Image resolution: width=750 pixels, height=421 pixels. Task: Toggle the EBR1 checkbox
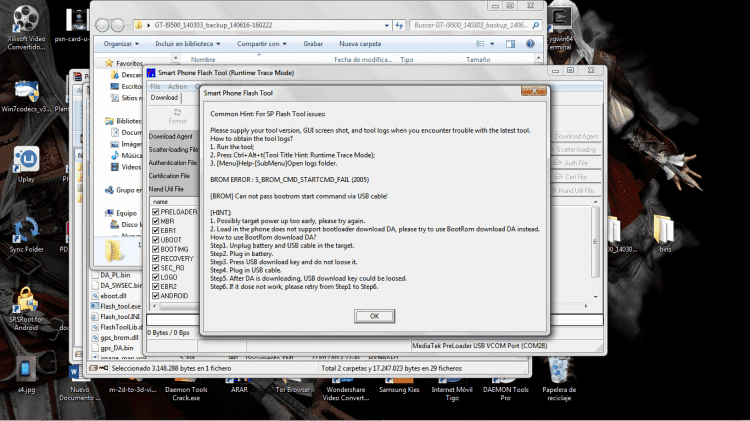click(x=155, y=231)
